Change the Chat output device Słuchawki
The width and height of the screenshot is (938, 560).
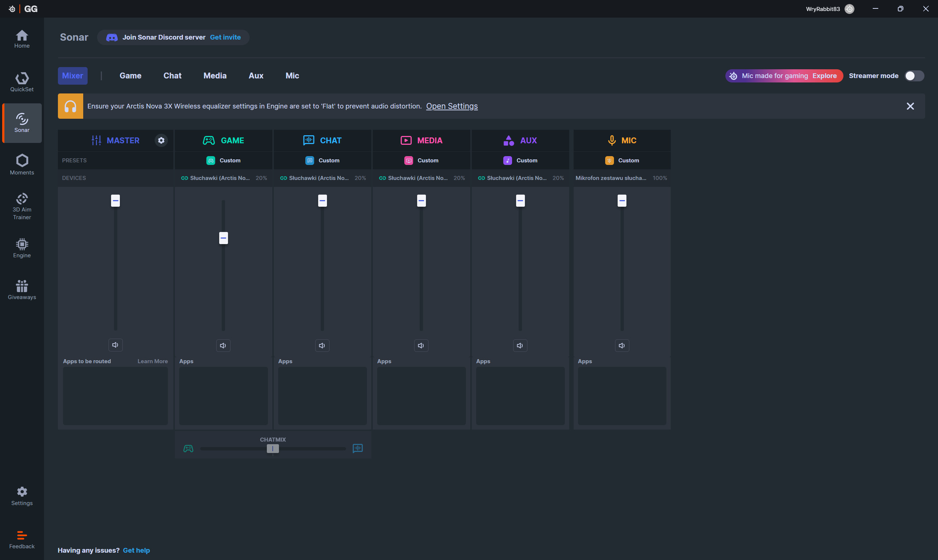[322, 178]
